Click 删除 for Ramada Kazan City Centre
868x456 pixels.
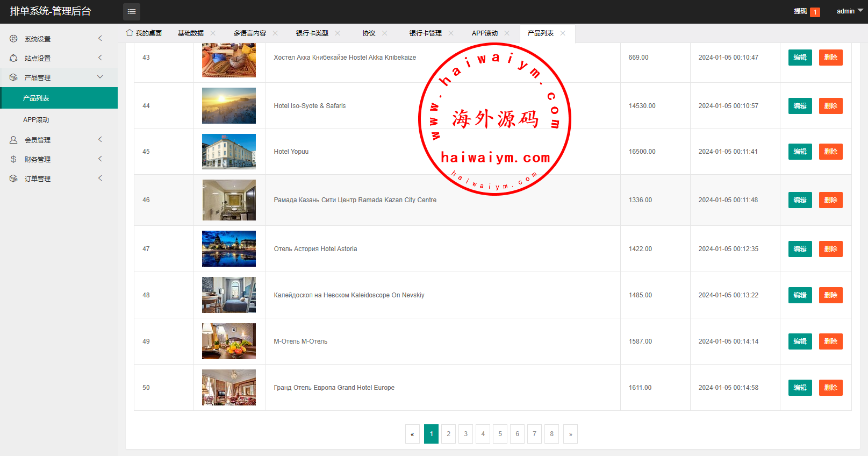[x=831, y=200]
